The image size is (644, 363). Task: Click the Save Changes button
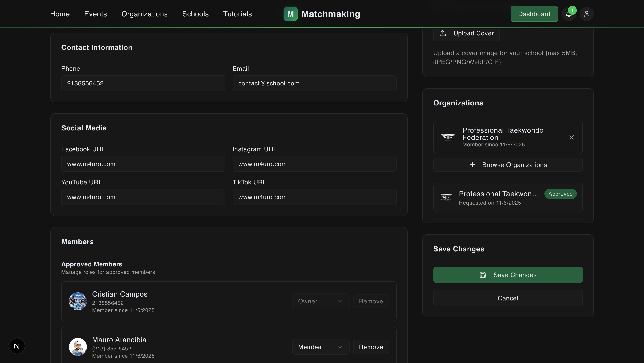tap(508, 275)
